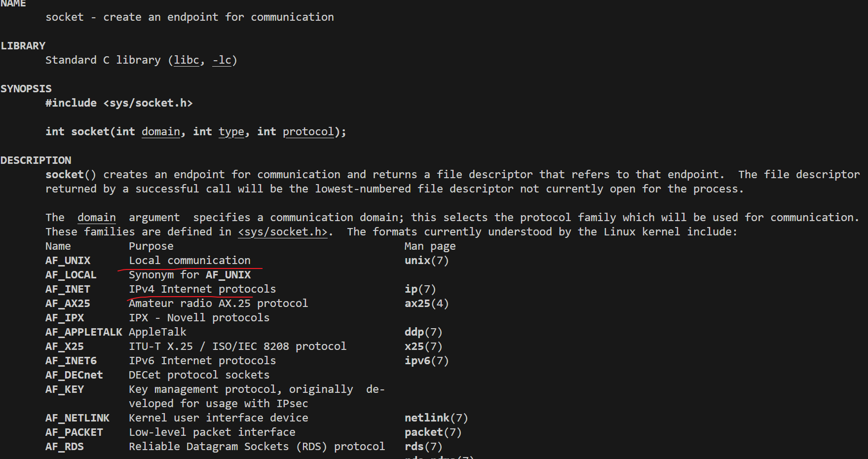
Task: Click the AF_APPLETALK entry in the table
Action: [84, 332]
